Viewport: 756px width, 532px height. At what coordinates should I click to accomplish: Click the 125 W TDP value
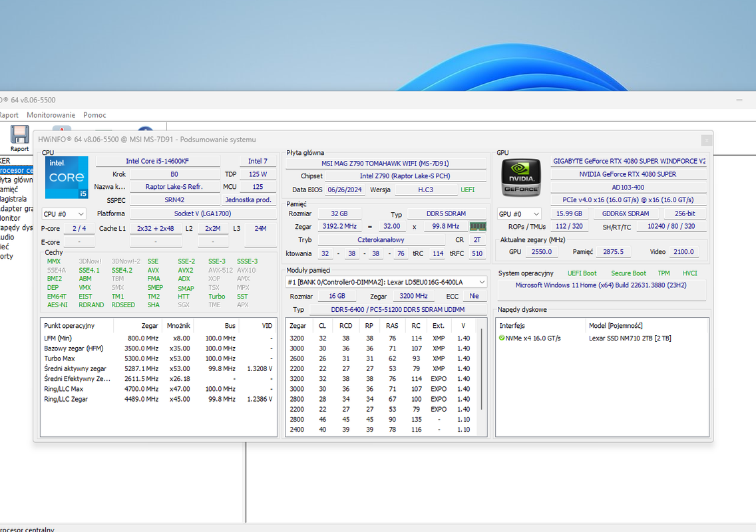258,174
